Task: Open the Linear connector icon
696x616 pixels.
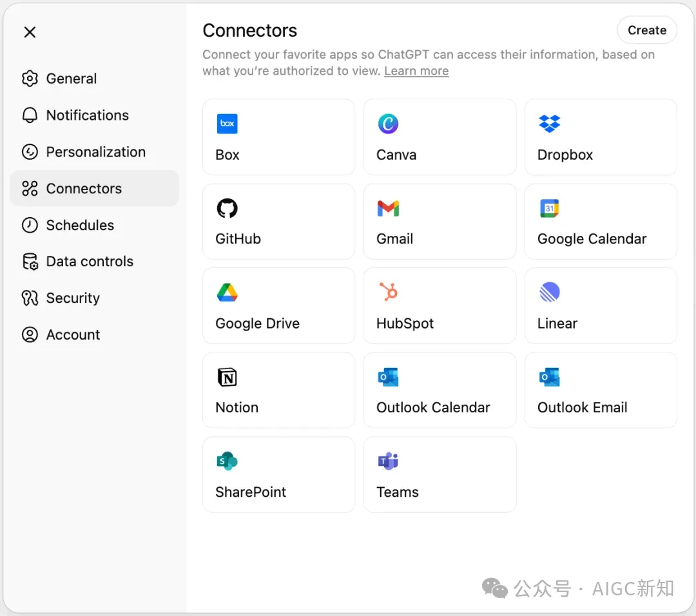Action: coord(549,293)
